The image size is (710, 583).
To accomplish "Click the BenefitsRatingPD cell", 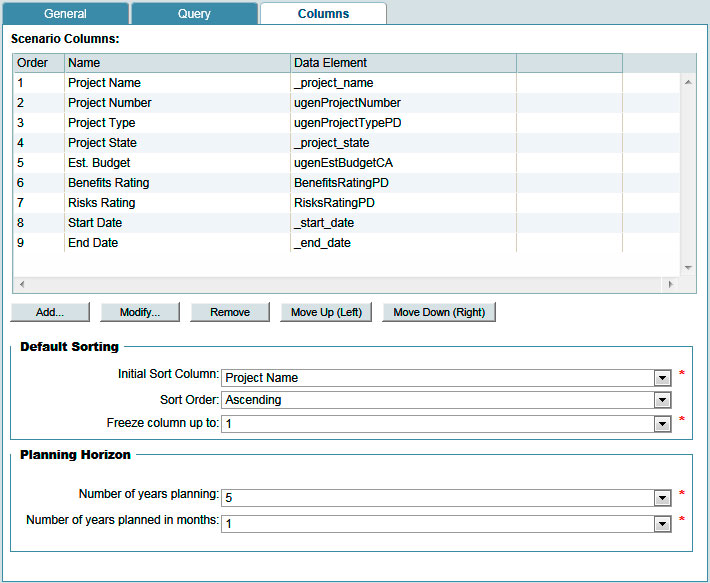I will [403, 182].
